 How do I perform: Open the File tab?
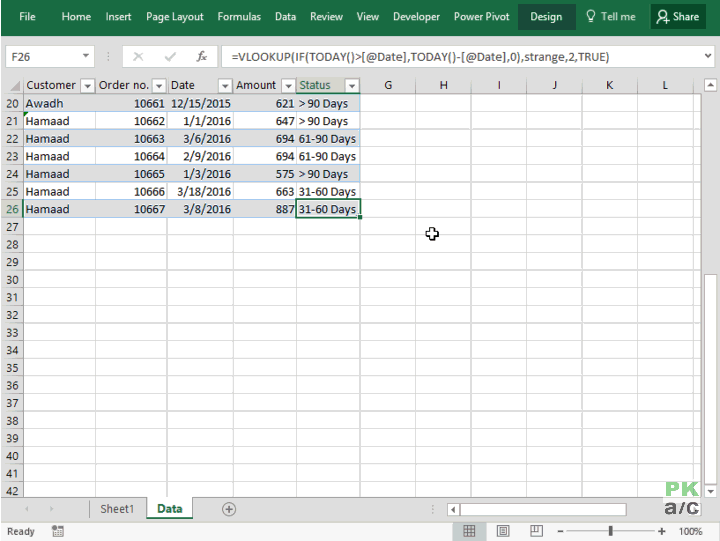(27, 17)
